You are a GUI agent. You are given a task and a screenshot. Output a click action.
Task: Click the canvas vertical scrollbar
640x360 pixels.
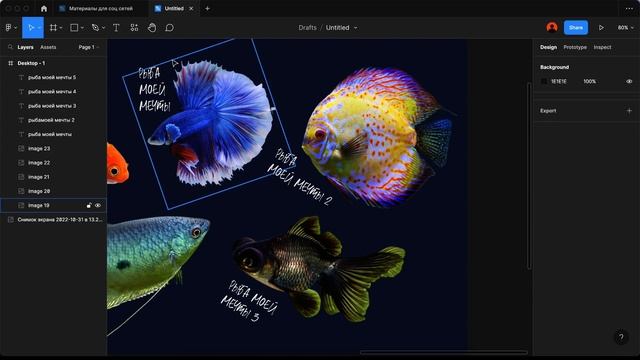pyautogui.click(x=529, y=176)
